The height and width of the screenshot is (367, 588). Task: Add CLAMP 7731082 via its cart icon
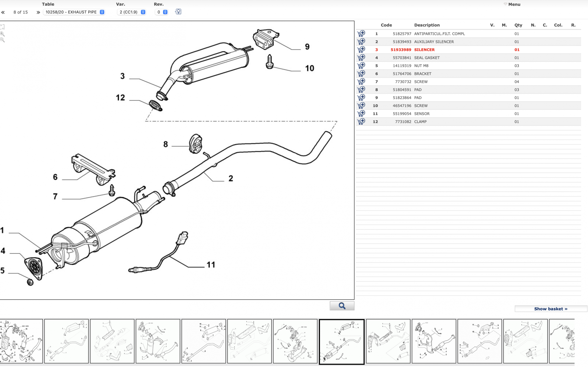click(x=361, y=121)
